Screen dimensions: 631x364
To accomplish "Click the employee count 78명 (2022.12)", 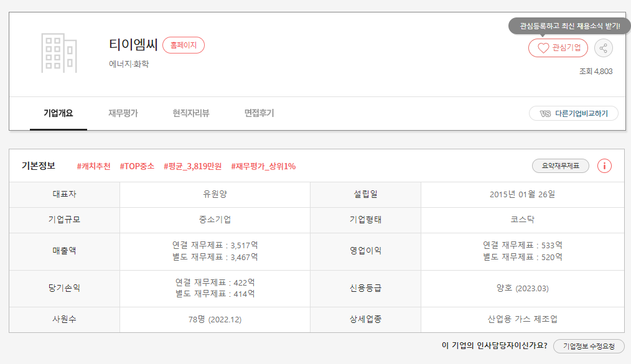I will [x=215, y=319].
